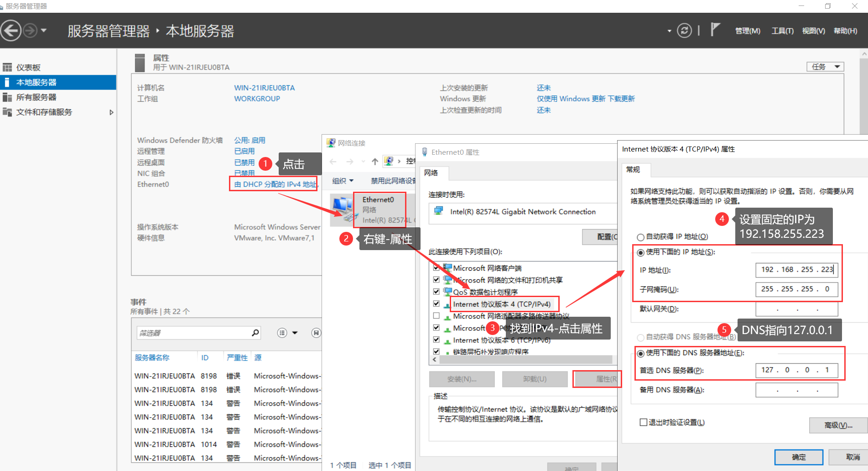Select 使用下面的 DNS 服务器地址 radio button
The image size is (868, 471).
click(640, 353)
